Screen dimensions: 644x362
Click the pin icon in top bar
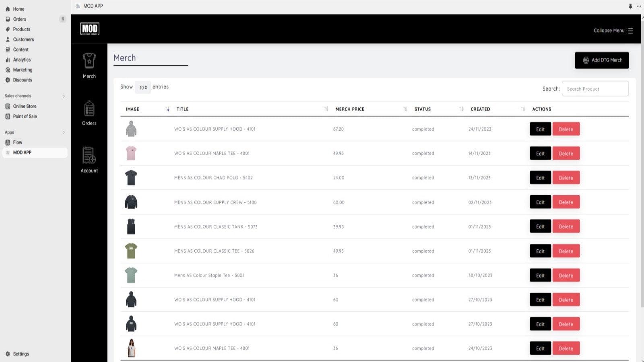tap(630, 6)
